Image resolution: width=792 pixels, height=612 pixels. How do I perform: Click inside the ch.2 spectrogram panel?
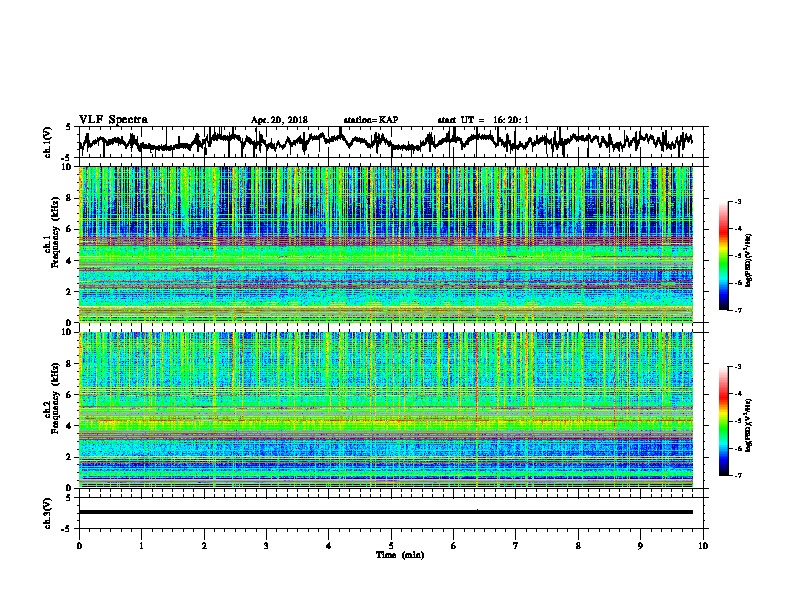click(386, 410)
